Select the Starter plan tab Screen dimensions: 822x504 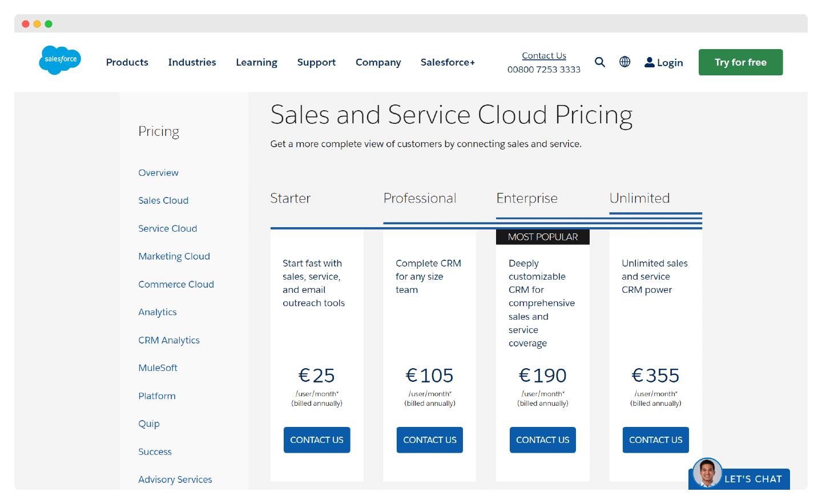tap(290, 198)
